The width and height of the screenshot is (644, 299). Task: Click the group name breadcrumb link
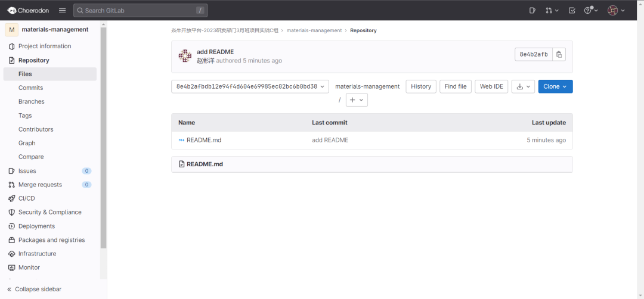coord(225,30)
